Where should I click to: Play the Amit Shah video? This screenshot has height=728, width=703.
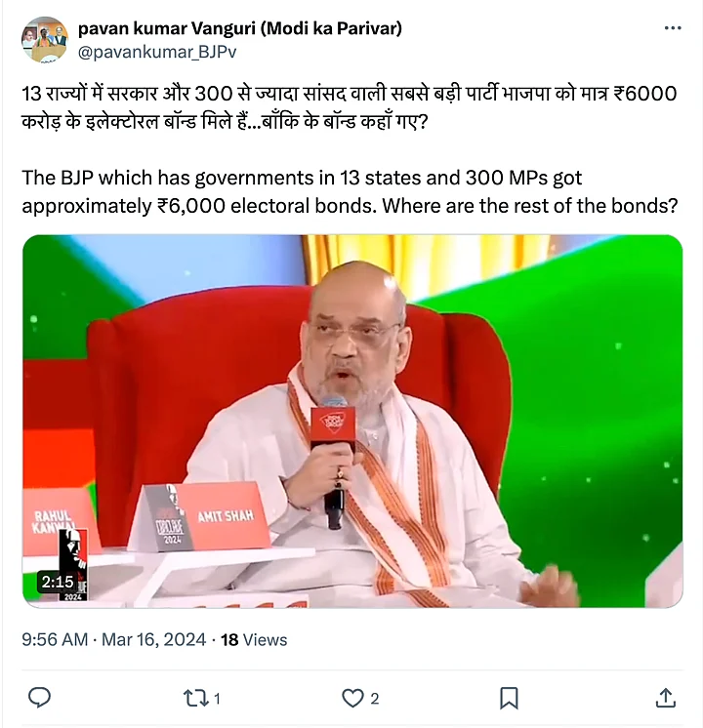click(352, 422)
